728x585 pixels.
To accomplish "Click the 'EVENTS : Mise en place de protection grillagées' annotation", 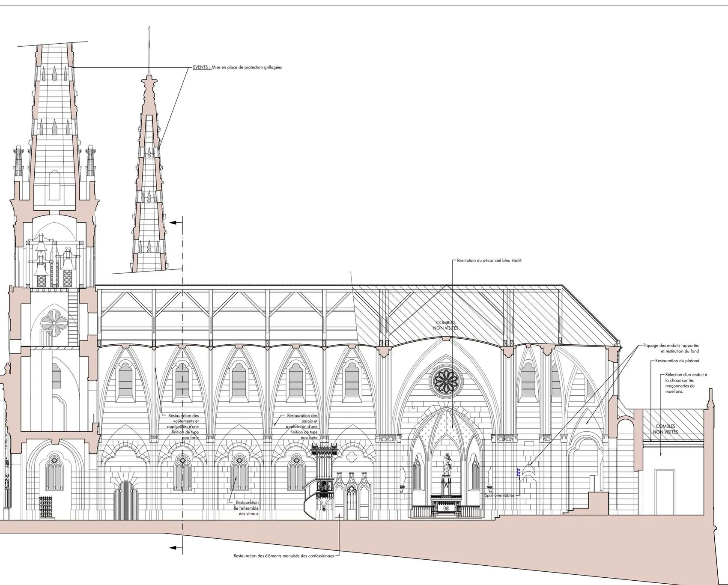I will [x=237, y=67].
